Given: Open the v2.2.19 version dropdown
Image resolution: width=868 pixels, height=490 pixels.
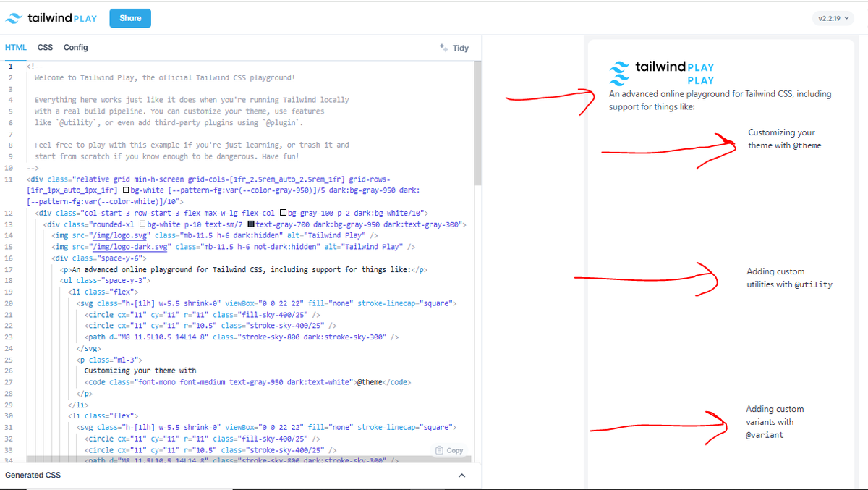Looking at the screenshot, I should coord(833,17).
